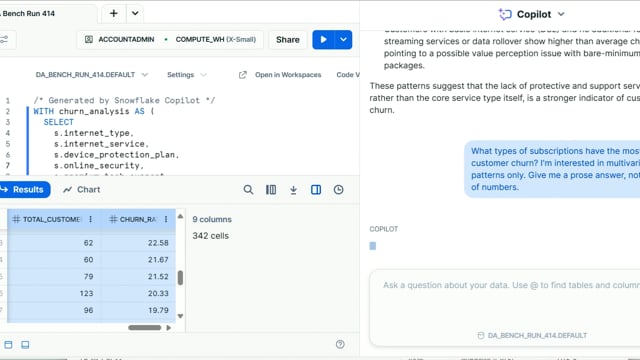Click the result cell with value 60
The width and height of the screenshot is (640, 360).
pos(54,260)
